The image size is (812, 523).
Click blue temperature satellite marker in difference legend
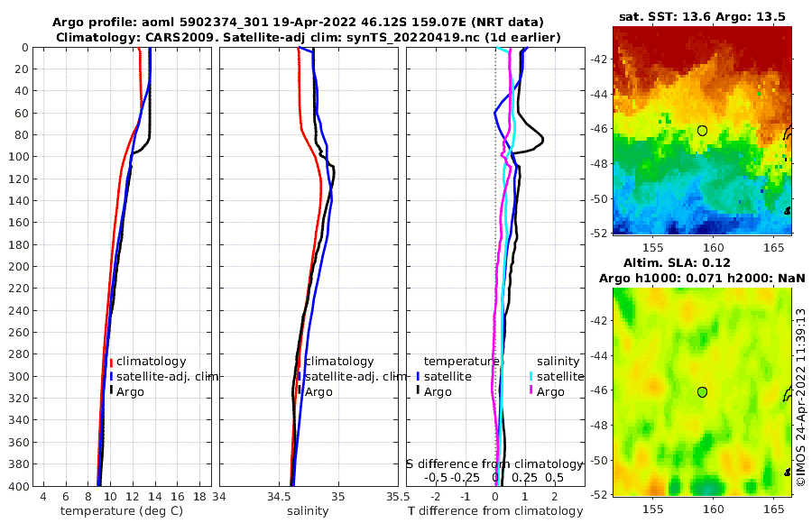pyautogui.click(x=418, y=376)
